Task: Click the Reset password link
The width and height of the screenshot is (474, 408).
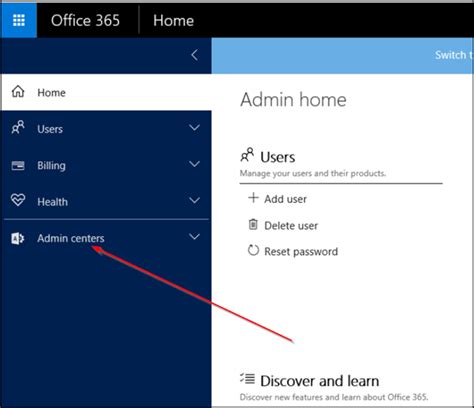Action: click(x=301, y=252)
